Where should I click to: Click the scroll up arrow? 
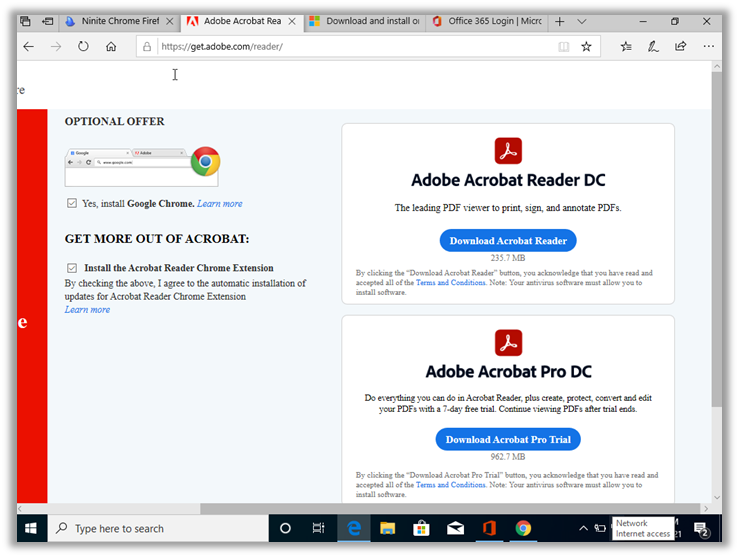pyautogui.click(x=717, y=66)
